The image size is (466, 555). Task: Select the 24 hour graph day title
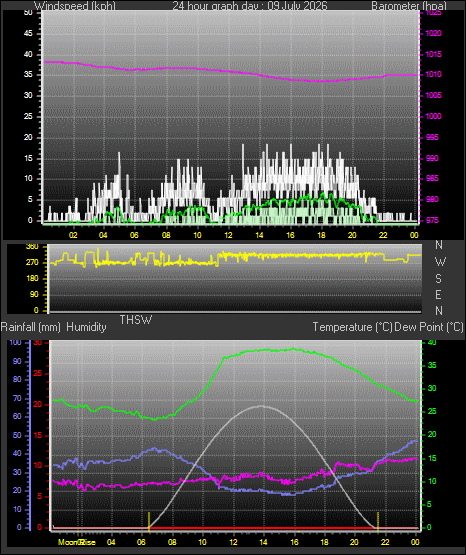click(x=250, y=6)
